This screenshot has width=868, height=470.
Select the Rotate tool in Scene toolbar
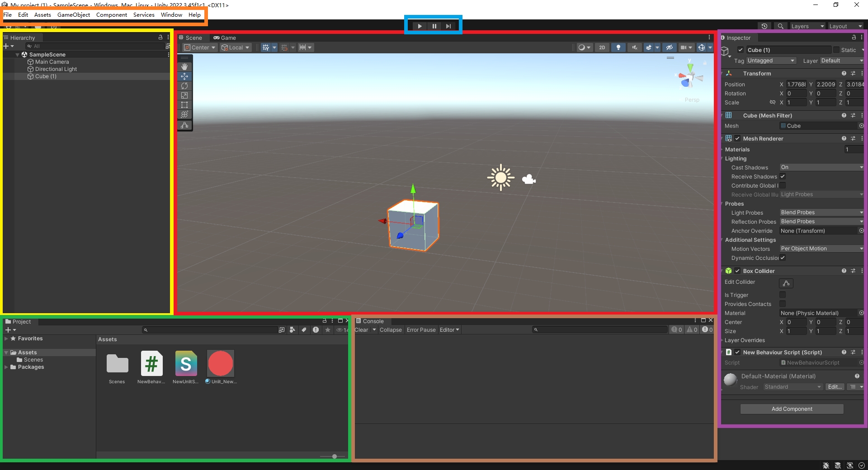click(x=184, y=86)
